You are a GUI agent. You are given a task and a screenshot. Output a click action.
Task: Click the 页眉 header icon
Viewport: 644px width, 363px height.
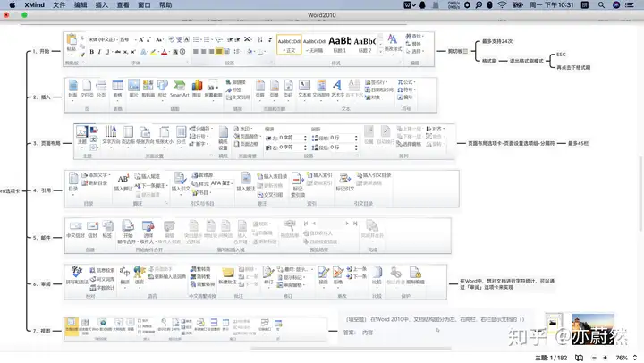[x=260, y=86]
